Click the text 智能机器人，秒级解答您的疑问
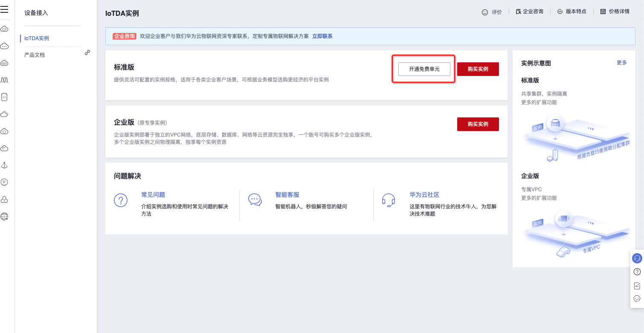 pyautogui.click(x=311, y=207)
